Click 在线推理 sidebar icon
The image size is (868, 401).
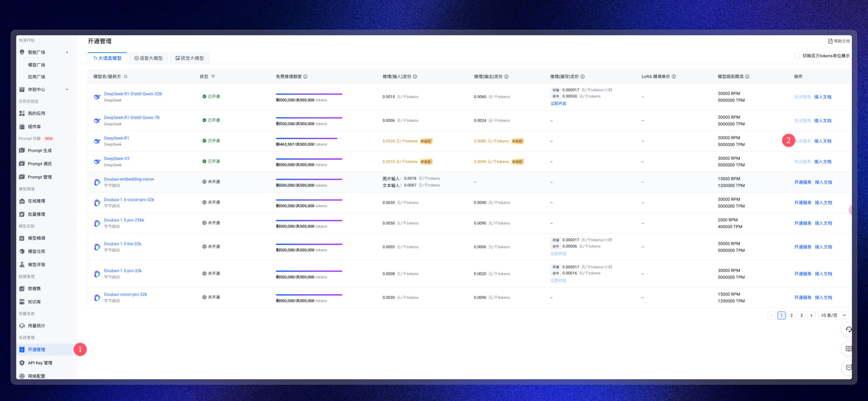point(22,201)
